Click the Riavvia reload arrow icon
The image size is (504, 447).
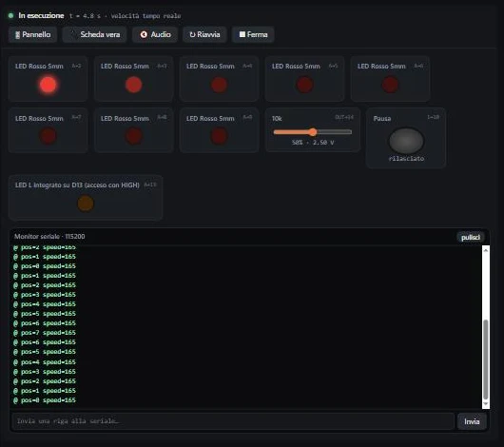[192, 35]
